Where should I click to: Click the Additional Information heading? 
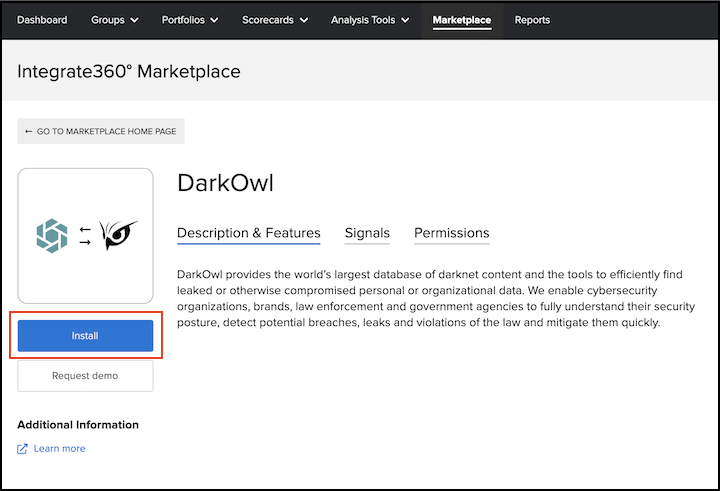[x=78, y=425]
